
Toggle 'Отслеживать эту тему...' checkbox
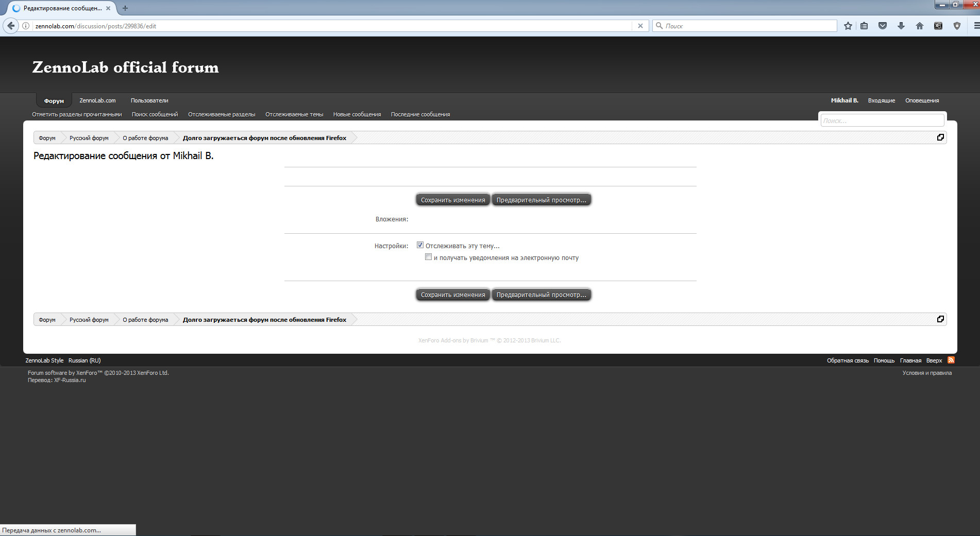point(420,245)
